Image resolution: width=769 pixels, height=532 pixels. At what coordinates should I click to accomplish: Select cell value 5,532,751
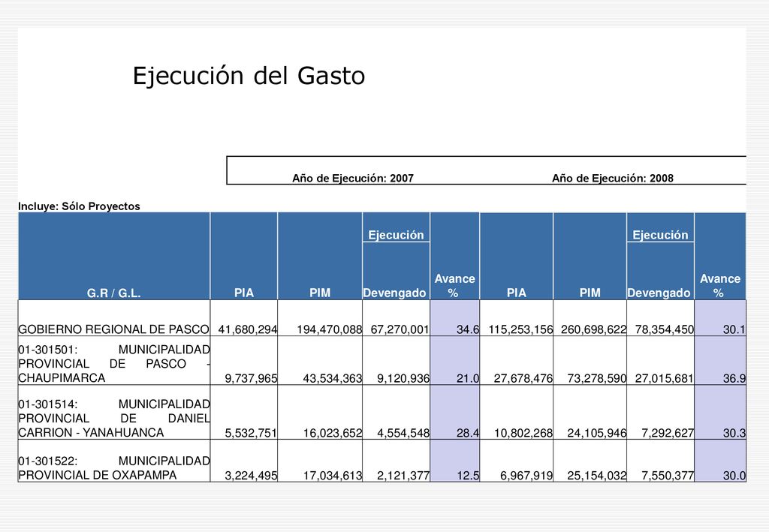pos(251,433)
